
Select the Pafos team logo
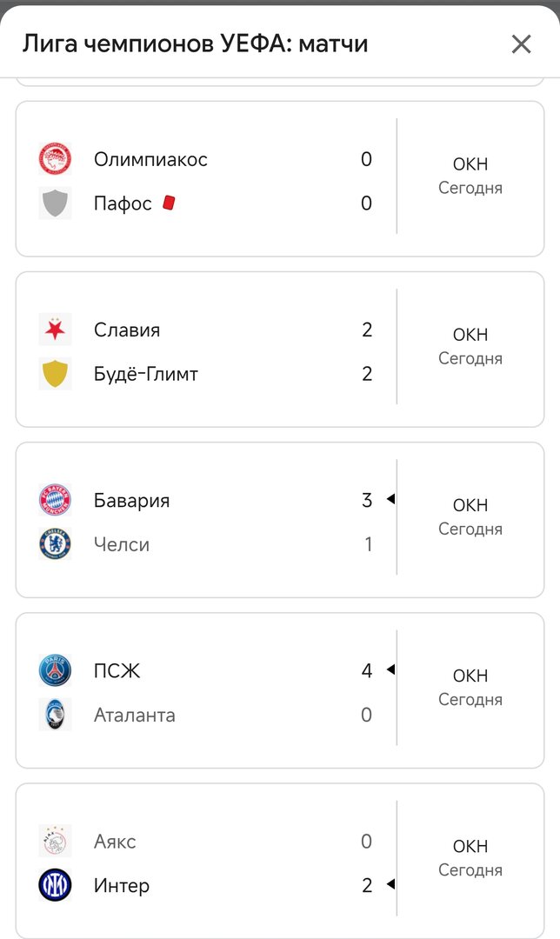coord(55,203)
